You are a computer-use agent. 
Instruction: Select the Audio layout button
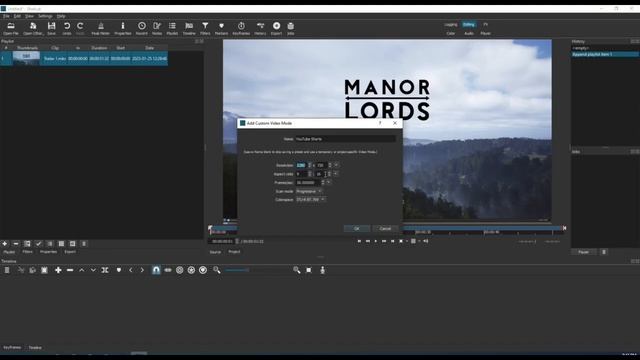click(x=469, y=33)
